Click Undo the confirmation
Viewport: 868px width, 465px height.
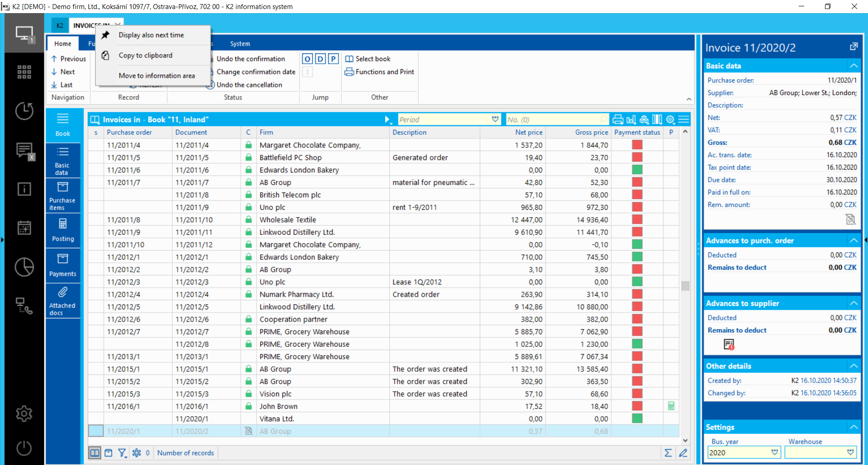coord(251,59)
